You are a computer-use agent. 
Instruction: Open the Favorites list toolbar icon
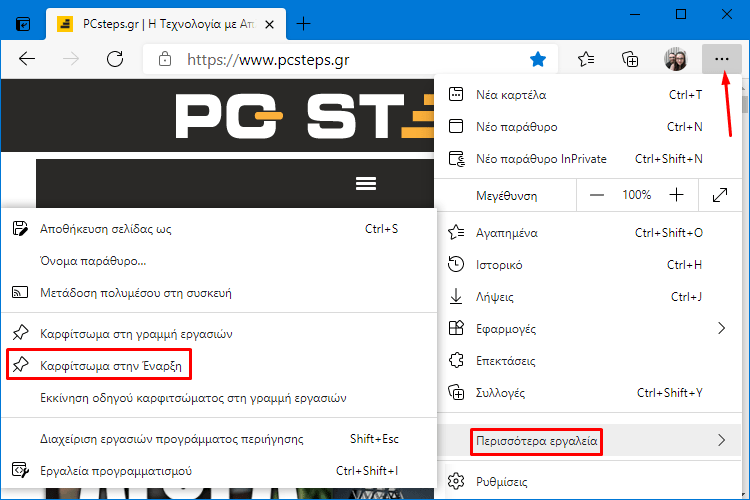pos(586,59)
